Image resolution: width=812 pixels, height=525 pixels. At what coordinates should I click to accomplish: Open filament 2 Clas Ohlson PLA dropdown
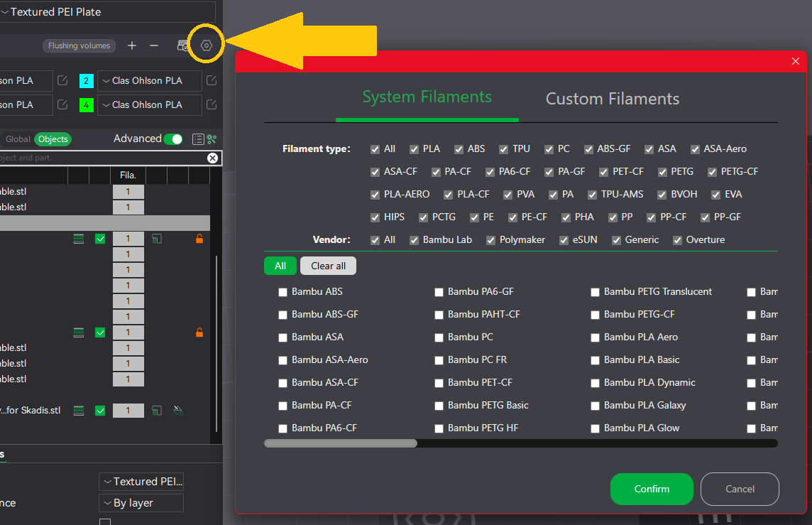coord(150,81)
